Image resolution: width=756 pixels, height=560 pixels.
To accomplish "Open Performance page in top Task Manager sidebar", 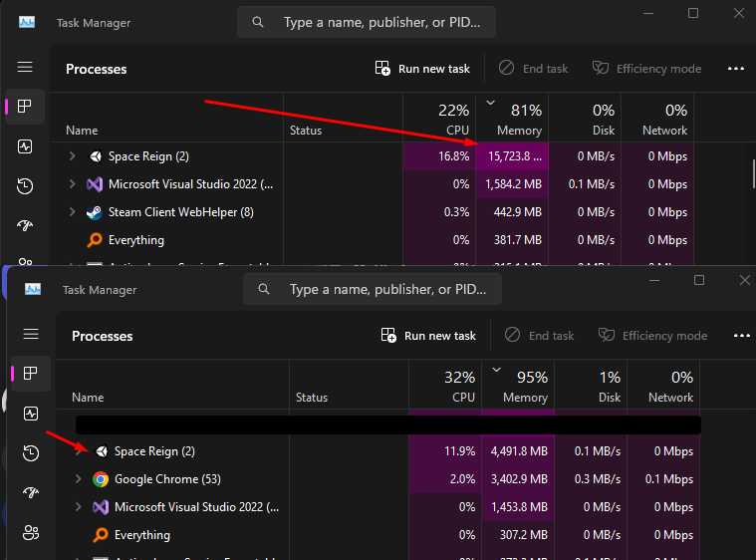I will point(25,146).
